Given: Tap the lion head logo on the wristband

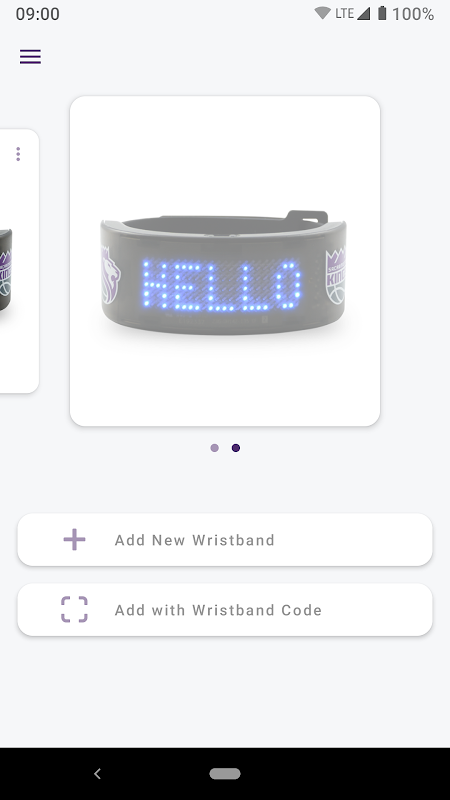Looking at the screenshot, I should click(x=111, y=276).
